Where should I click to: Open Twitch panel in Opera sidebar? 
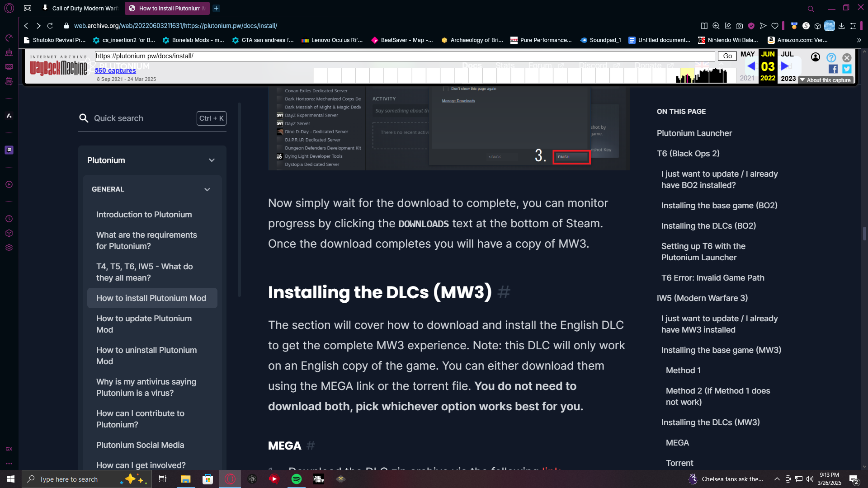point(9,150)
